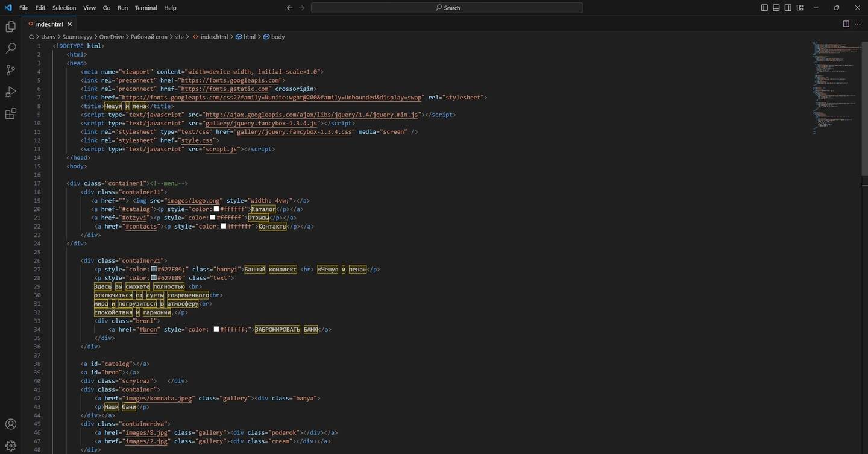Open the Terminal menu
This screenshot has width=868, height=454.
pos(145,8)
